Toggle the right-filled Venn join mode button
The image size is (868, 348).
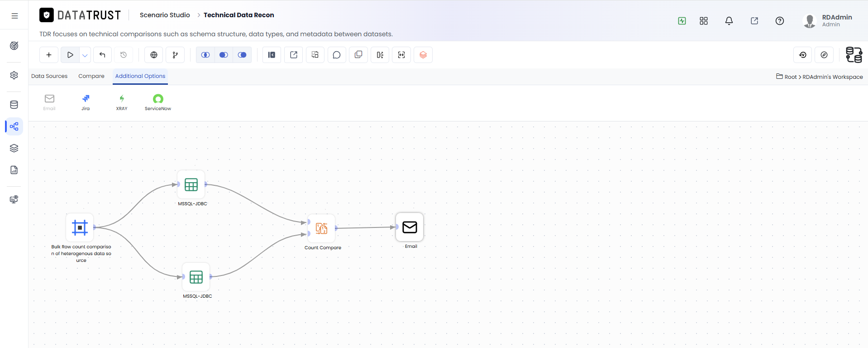[x=242, y=55]
